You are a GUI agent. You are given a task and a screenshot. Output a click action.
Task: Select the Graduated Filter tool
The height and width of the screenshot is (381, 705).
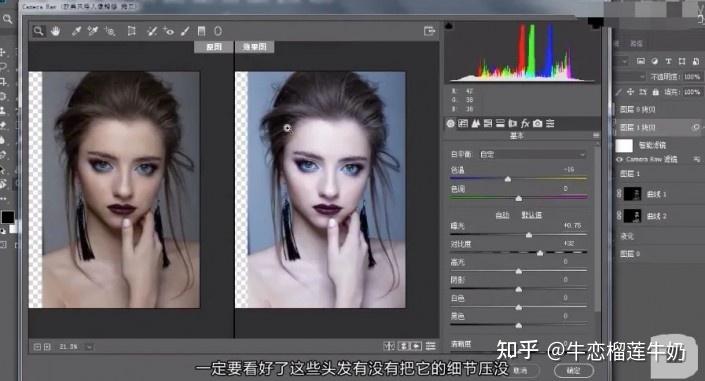click(201, 31)
